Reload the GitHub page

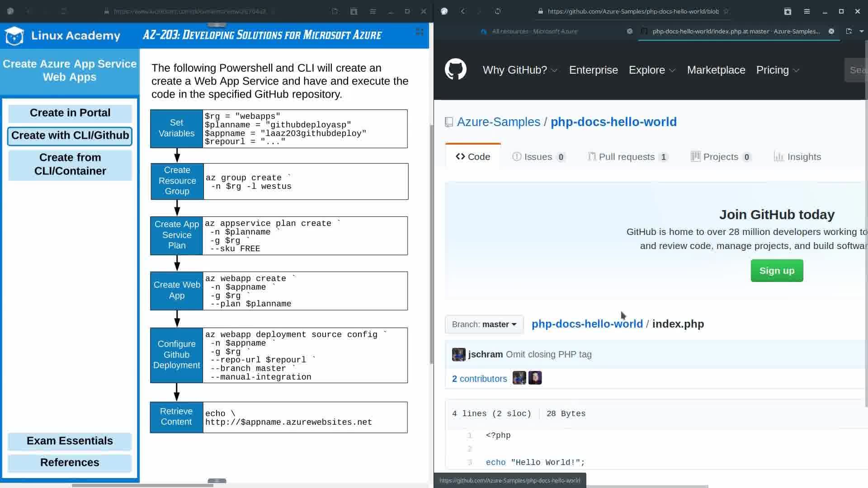point(498,11)
